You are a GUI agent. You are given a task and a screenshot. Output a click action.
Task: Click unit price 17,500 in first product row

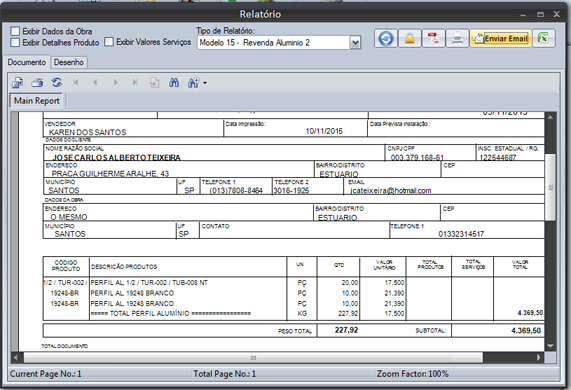pyautogui.click(x=394, y=283)
